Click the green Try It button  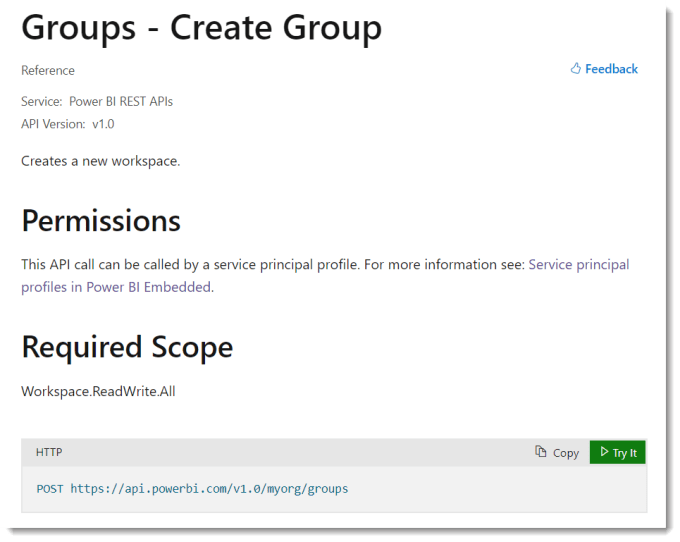pyautogui.click(x=618, y=453)
